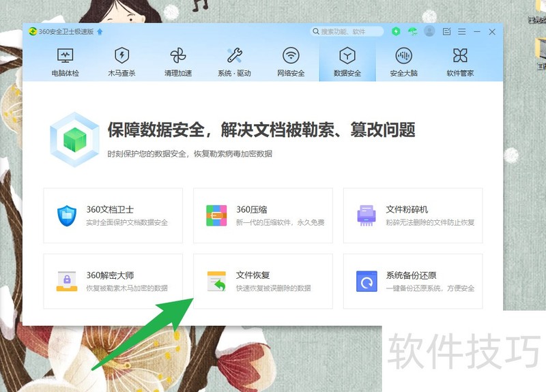Open 文件恢复 file recovery icon
546x392 pixels.
(216, 281)
